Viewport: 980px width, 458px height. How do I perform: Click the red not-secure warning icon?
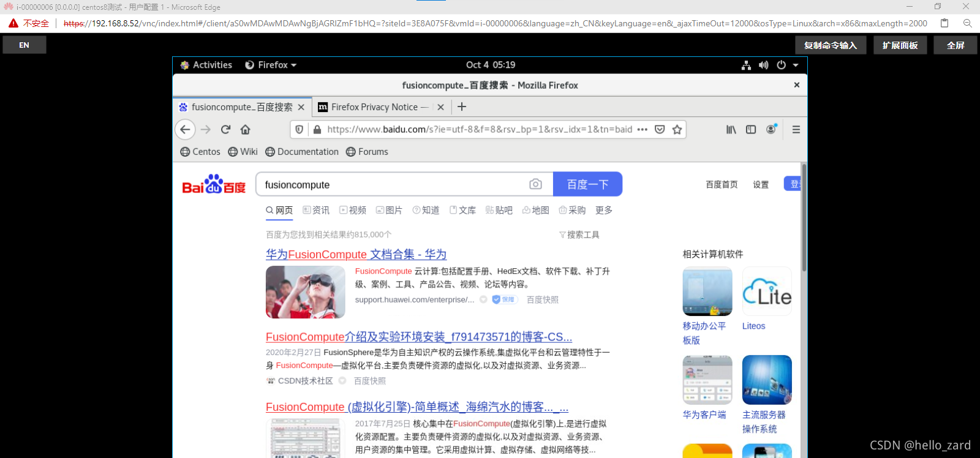point(13,23)
